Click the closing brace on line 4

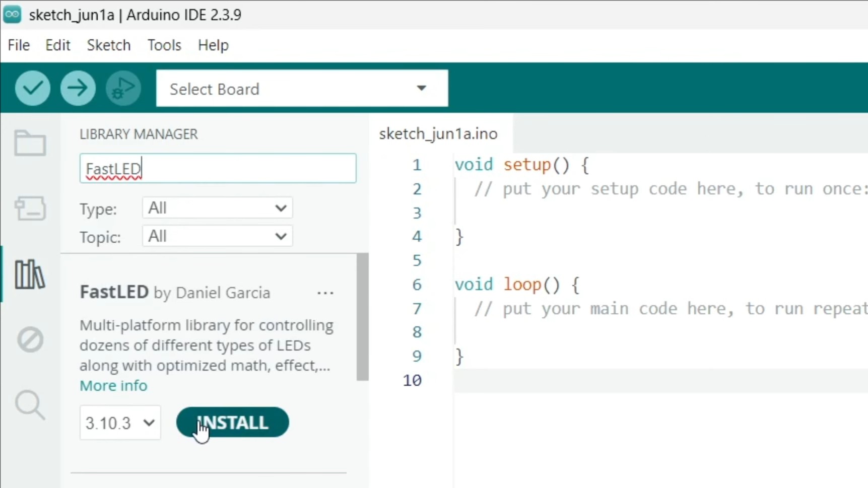coord(459,237)
